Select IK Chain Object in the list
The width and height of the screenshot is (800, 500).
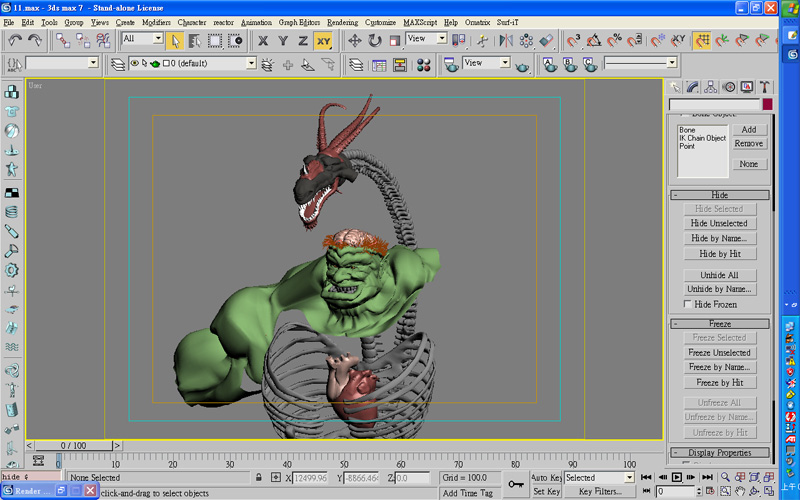(x=702, y=138)
